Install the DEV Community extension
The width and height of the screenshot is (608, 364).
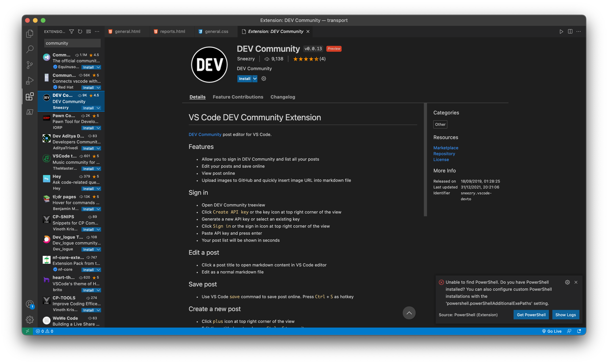coord(244,79)
